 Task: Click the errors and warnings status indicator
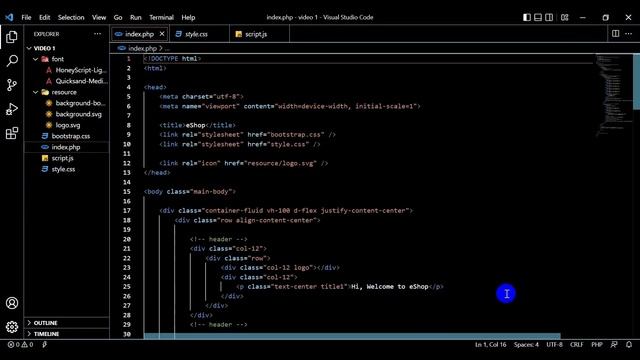(x=20, y=344)
